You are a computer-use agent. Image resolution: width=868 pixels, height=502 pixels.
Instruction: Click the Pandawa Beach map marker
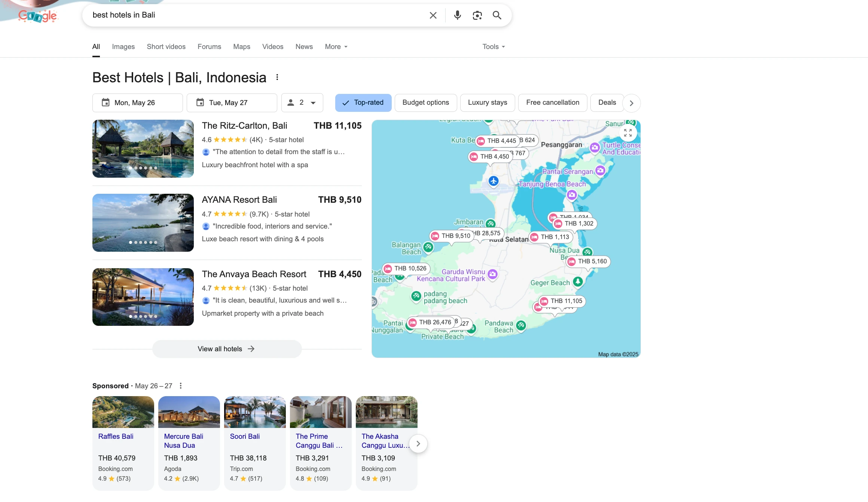pos(521,325)
